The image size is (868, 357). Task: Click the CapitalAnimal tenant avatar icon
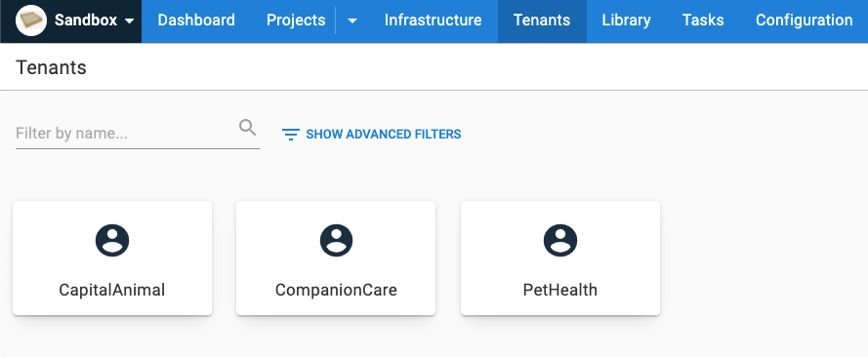pyautogui.click(x=112, y=240)
